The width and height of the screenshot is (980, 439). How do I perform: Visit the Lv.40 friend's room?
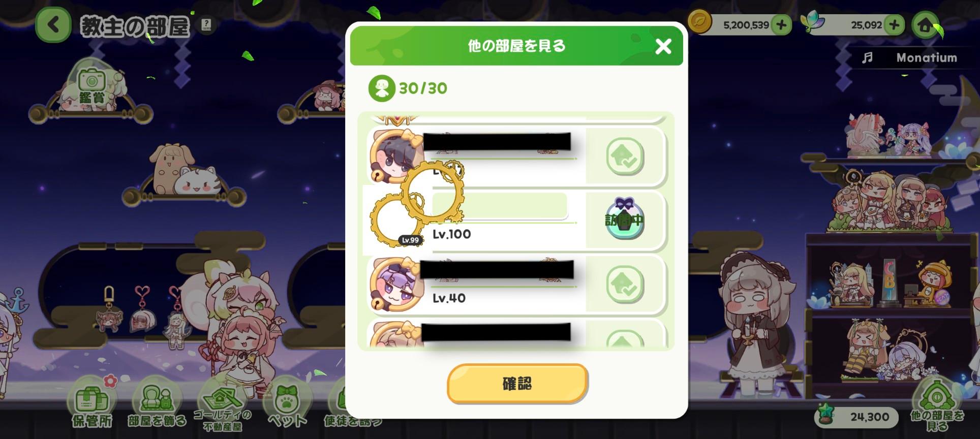pos(625,284)
